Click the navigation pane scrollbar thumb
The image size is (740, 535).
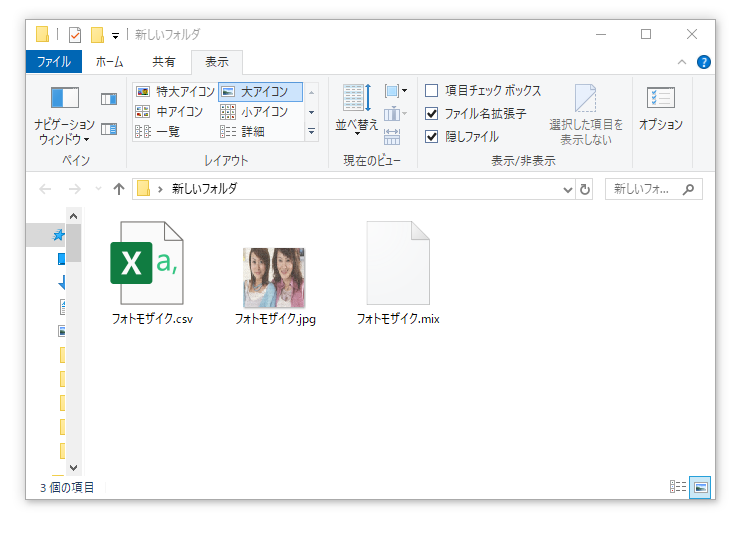tap(73, 242)
